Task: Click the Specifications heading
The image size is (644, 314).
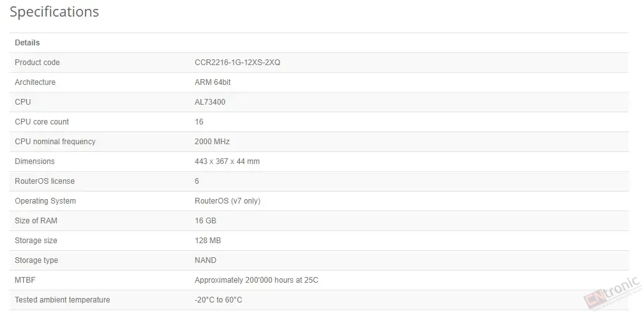Action: (54, 11)
